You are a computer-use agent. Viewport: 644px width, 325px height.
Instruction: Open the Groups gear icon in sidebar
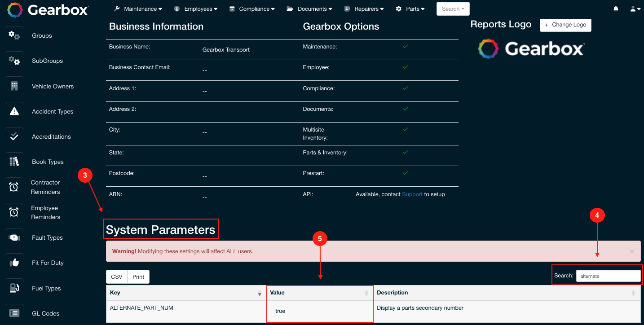pyautogui.click(x=14, y=35)
